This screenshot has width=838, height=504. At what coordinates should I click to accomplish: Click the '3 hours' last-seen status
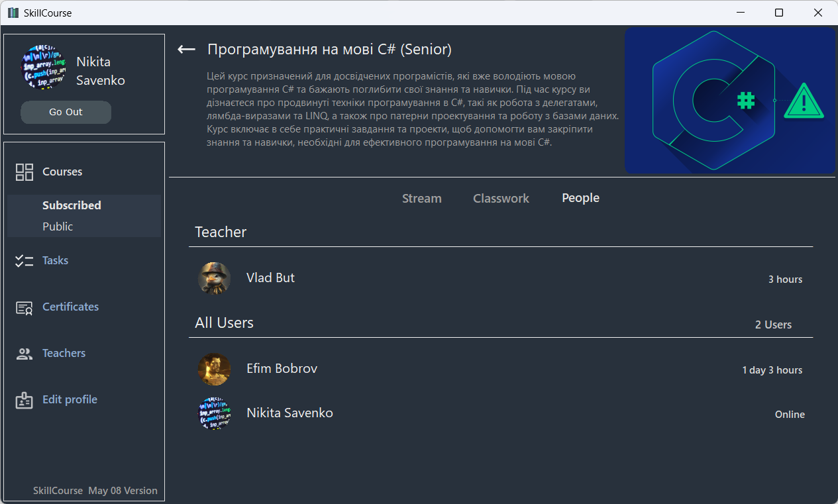[786, 279]
